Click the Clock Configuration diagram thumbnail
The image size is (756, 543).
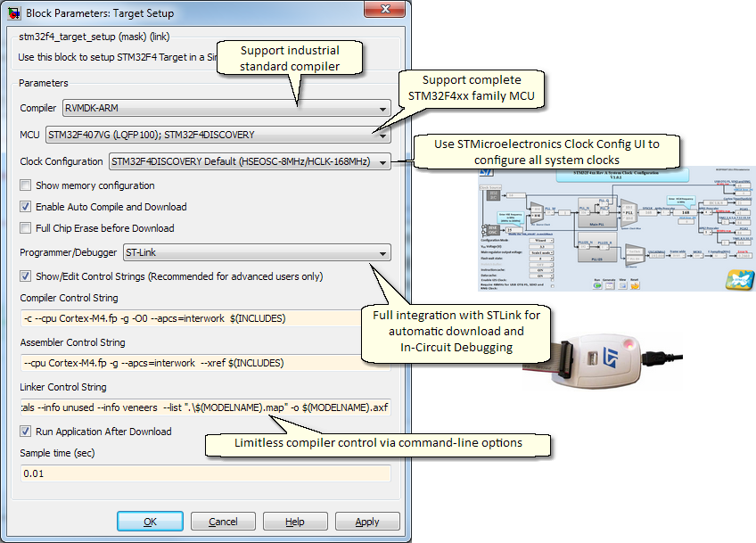coord(616,229)
